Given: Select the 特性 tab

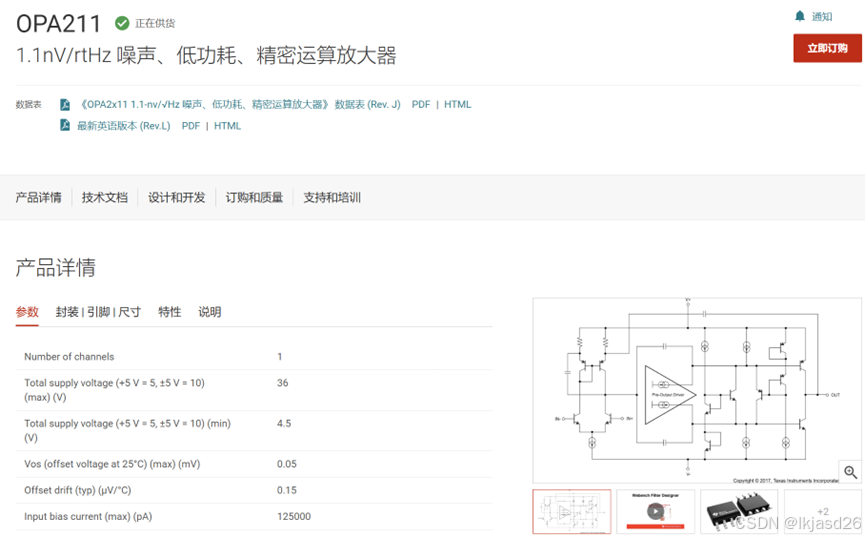Looking at the screenshot, I should (x=169, y=312).
